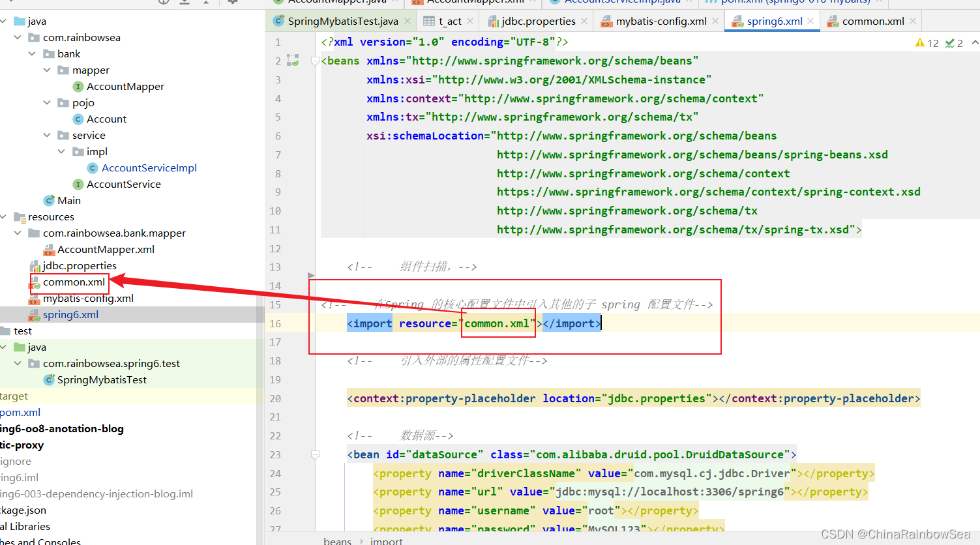Click the warnings indicator showing 12

point(927,43)
